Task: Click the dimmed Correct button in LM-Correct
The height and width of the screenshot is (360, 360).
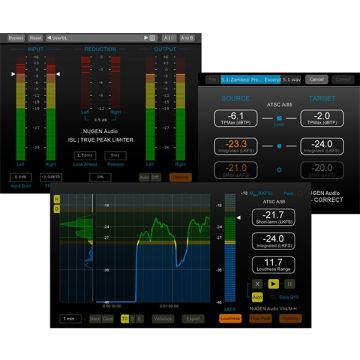Action: coord(343,80)
